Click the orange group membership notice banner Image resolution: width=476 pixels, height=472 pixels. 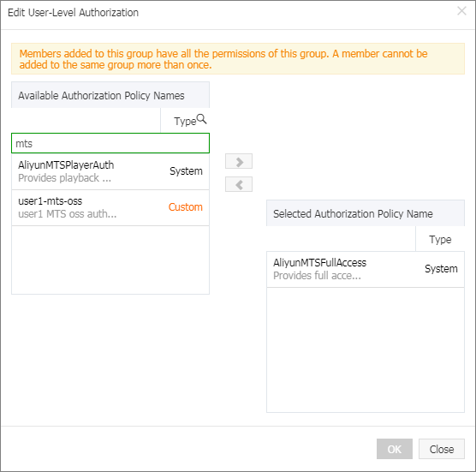click(238, 59)
